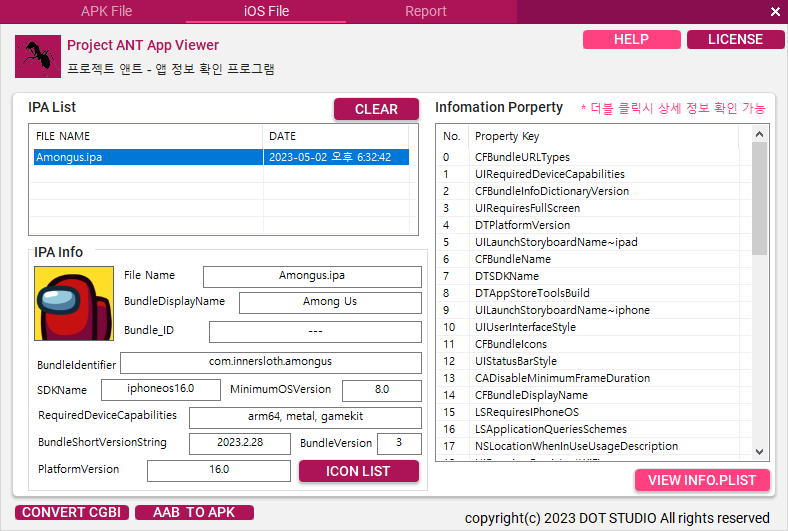
Task: Click the LICENSE button
Action: point(735,39)
